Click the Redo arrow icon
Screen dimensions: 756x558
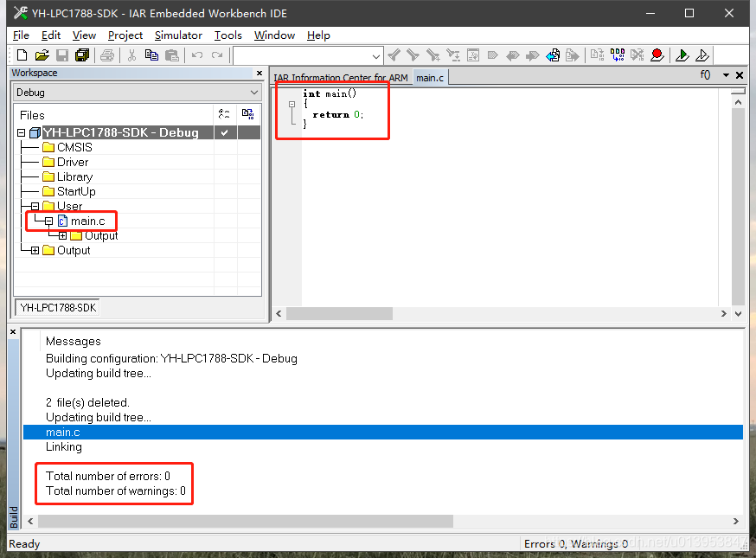tap(217, 55)
